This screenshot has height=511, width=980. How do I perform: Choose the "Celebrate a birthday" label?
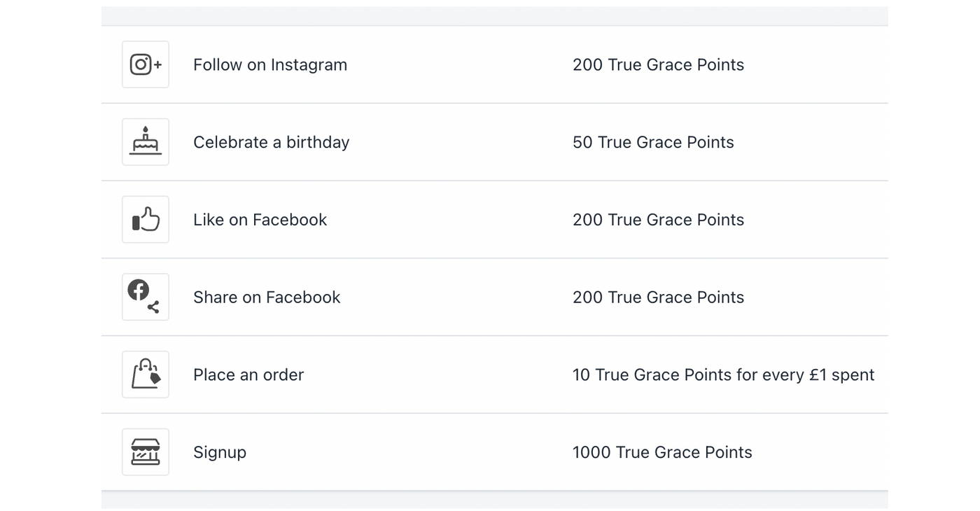[x=271, y=142]
